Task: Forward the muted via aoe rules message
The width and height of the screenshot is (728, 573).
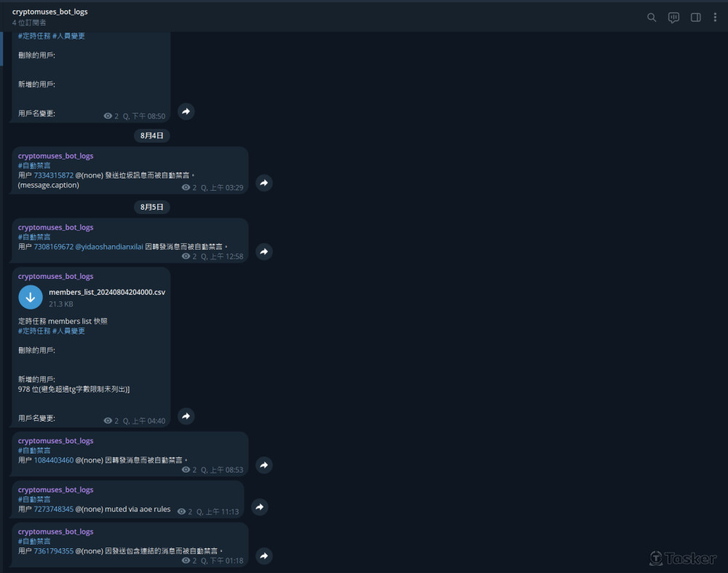Action: pos(260,507)
